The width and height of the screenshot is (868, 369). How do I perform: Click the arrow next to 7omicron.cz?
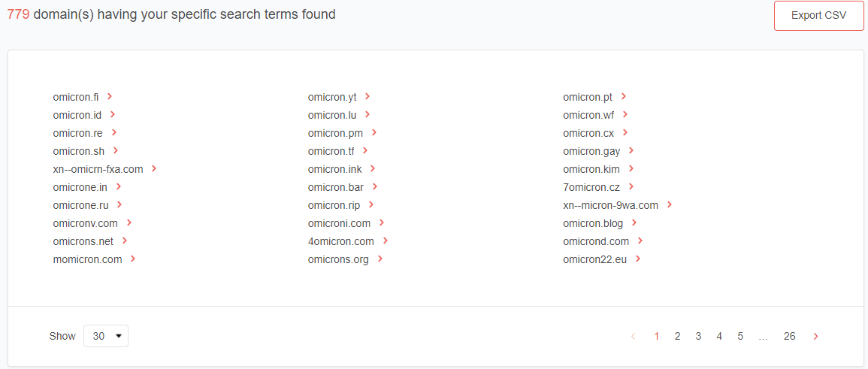[x=631, y=186]
